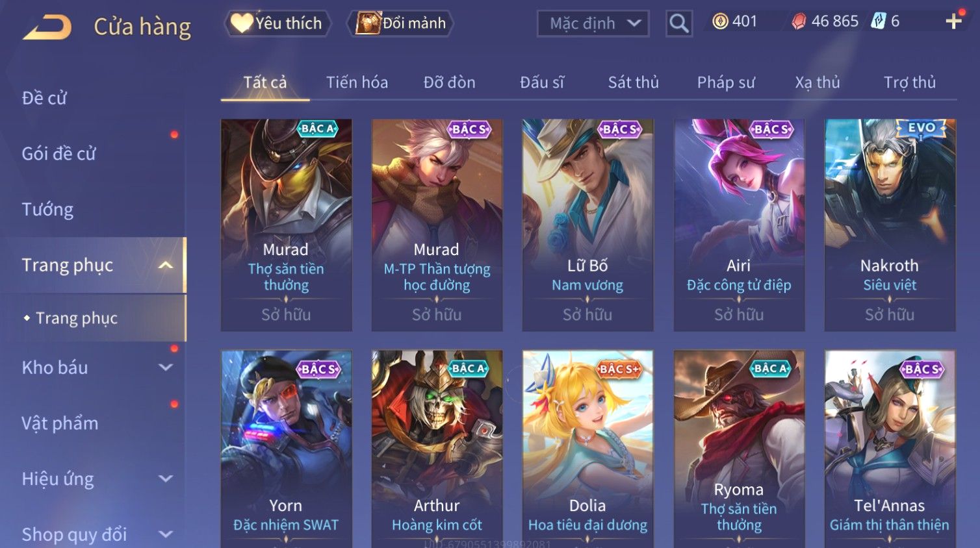Open Đổi mảnh shard exchange
The width and height of the screenshot is (980, 548).
coord(400,23)
